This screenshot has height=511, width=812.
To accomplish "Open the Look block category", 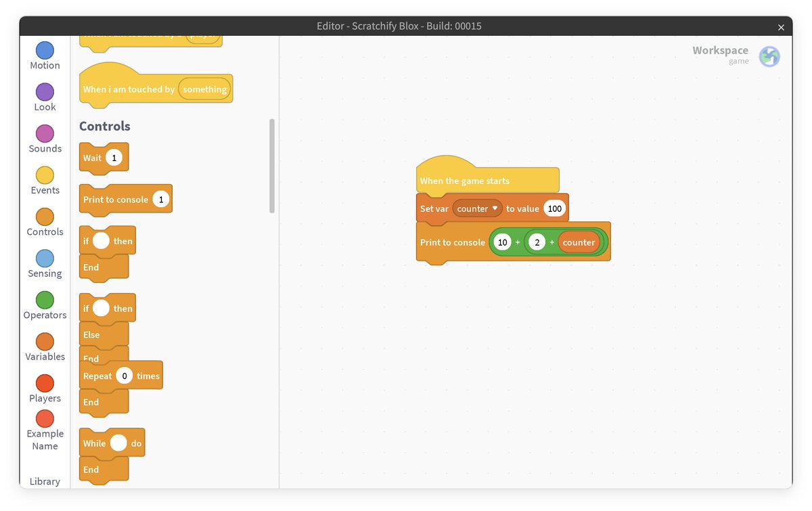I will pyautogui.click(x=45, y=98).
